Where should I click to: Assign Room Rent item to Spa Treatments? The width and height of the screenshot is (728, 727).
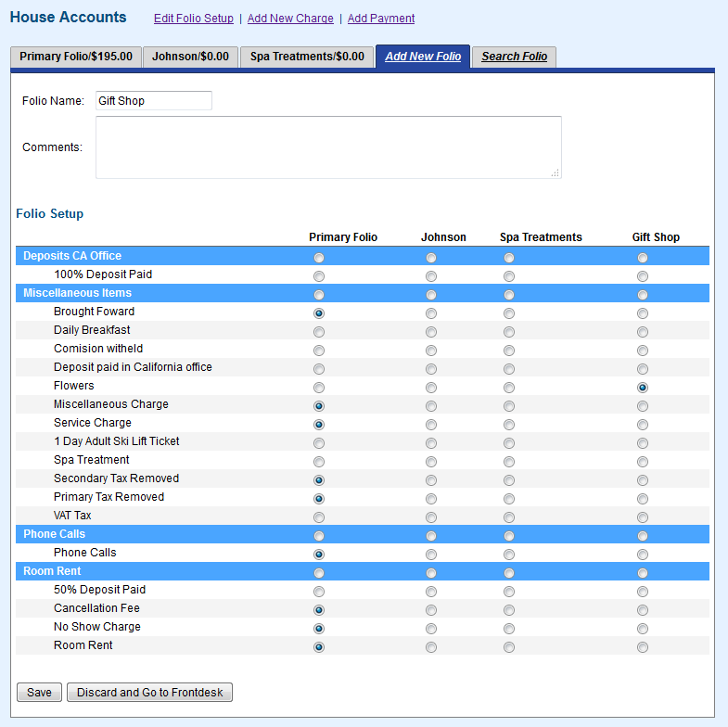click(x=509, y=647)
